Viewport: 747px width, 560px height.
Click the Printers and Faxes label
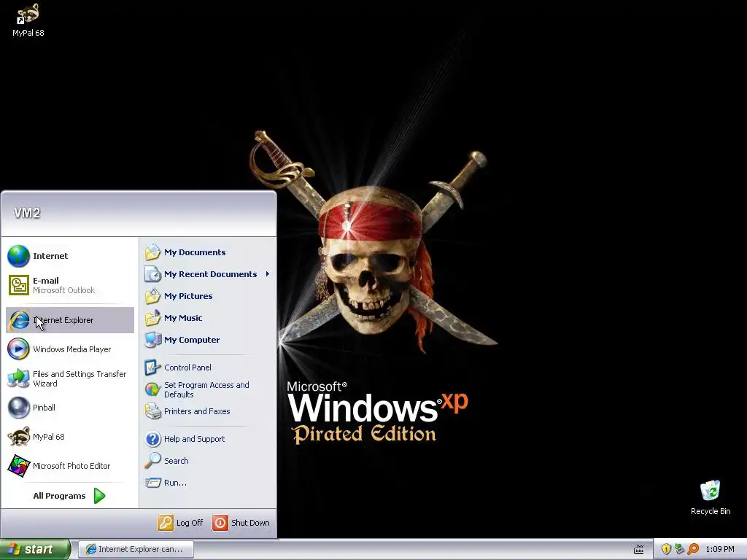pos(197,411)
